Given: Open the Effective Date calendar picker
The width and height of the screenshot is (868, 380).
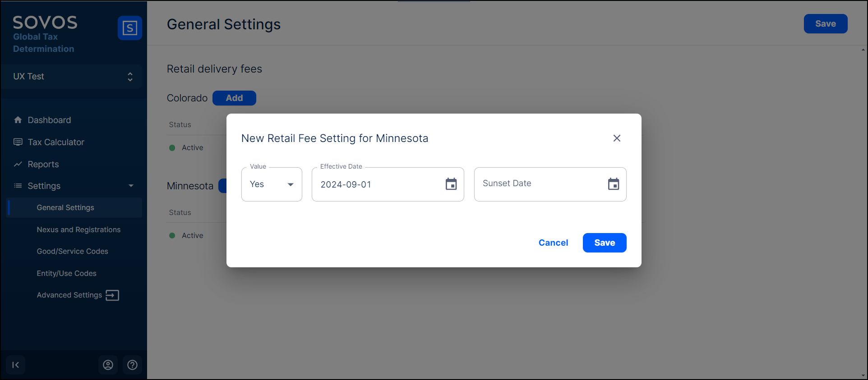Looking at the screenshot, I should [451, 184].
